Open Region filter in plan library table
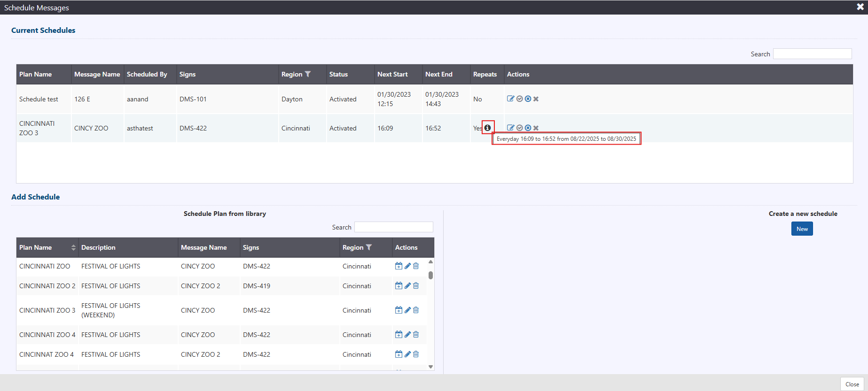The image size is (868, 391). 369,247
